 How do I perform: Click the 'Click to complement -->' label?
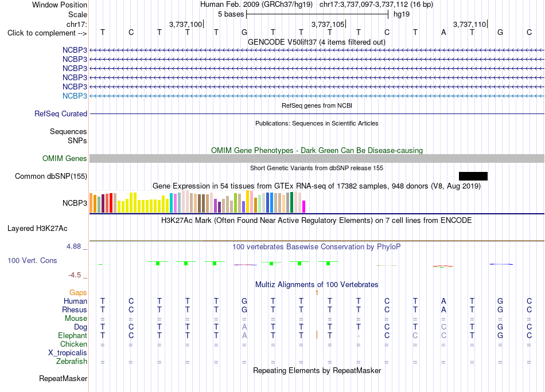click(x=47, y=33)
